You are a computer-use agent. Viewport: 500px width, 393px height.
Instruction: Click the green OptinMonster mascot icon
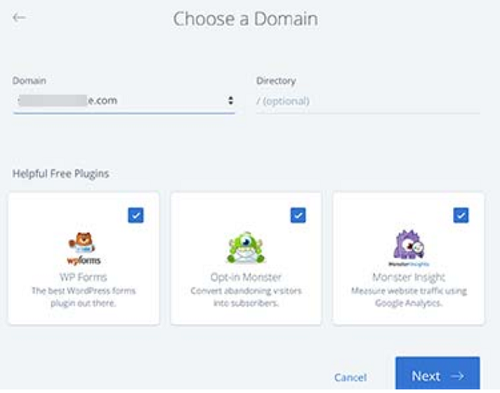tap(246, 248)
